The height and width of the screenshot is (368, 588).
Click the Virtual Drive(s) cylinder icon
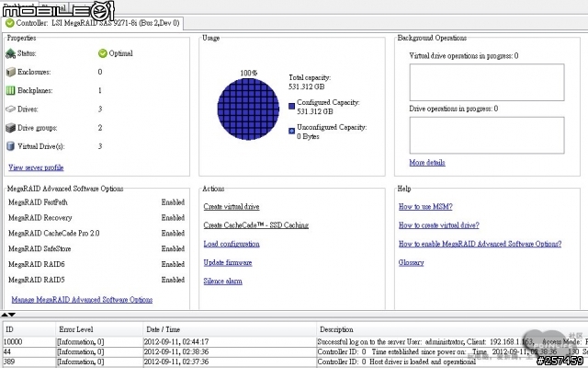point(10,146)
